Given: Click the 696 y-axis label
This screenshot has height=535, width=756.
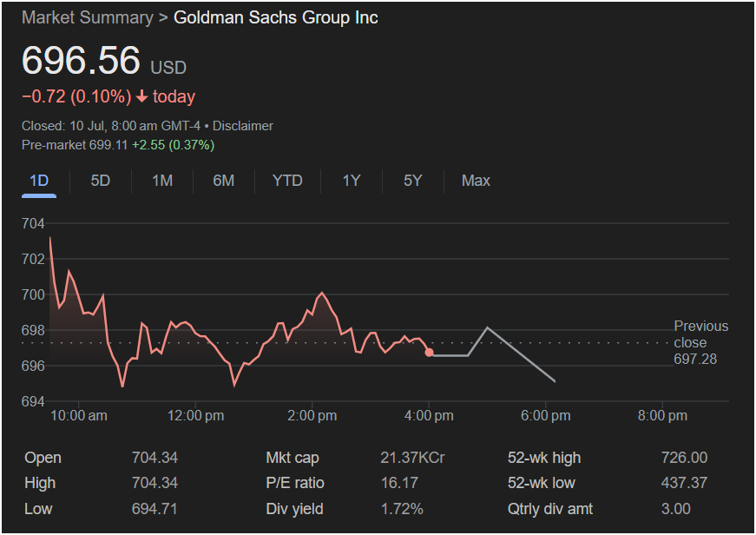Looking at the screenshot, I should tap(33, 367).
